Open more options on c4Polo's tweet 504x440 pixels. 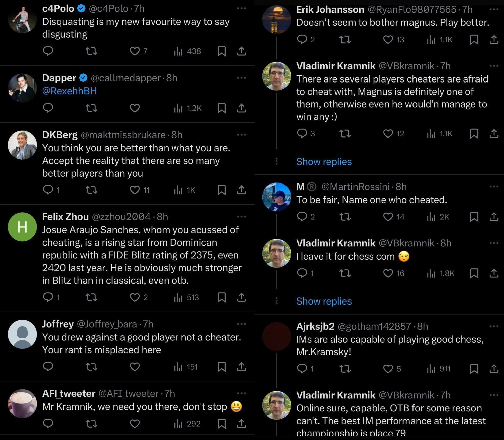pyautogui.click(x=241, y=9)
